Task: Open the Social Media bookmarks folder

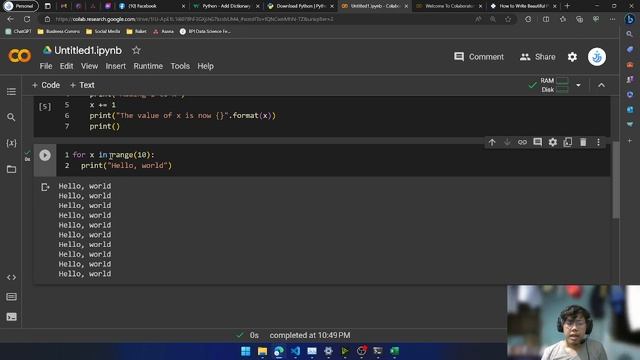Action: click(x=103, y=31)
